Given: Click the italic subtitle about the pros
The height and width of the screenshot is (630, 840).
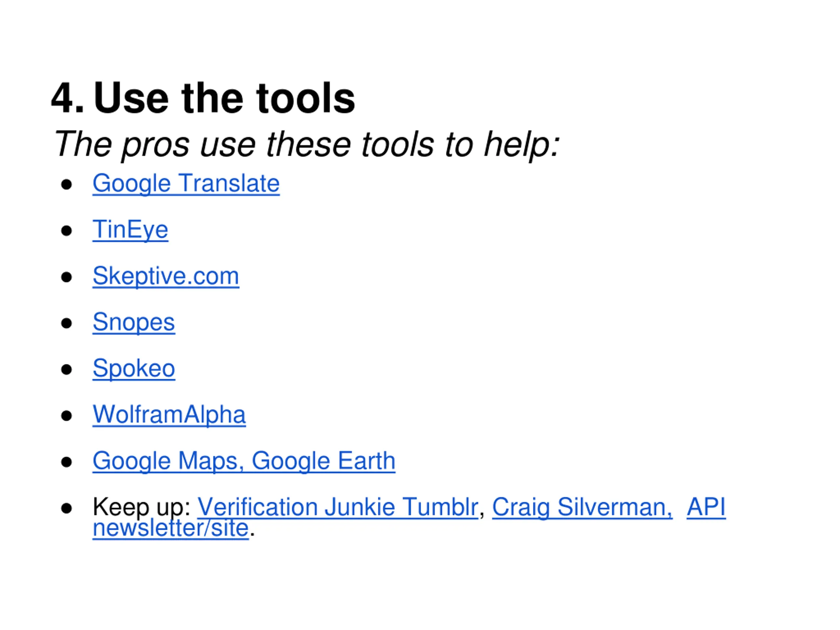Looking at the screenshot, I should (307, 145).
